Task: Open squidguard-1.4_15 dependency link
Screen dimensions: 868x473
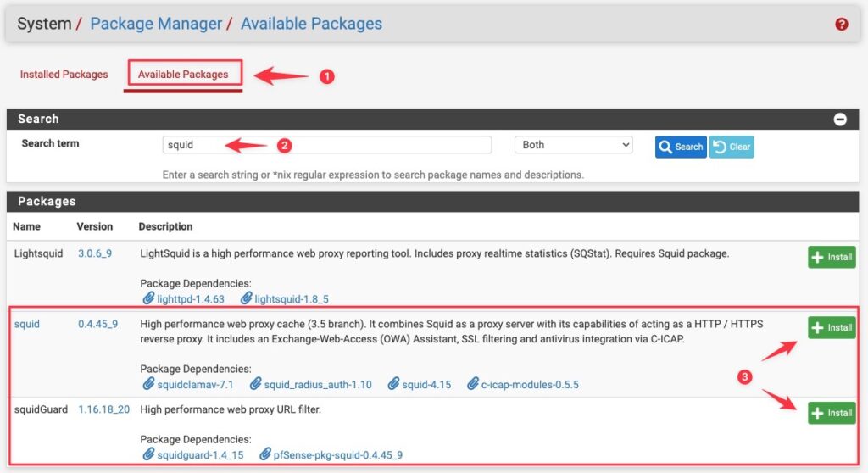Action: (200, 454)
